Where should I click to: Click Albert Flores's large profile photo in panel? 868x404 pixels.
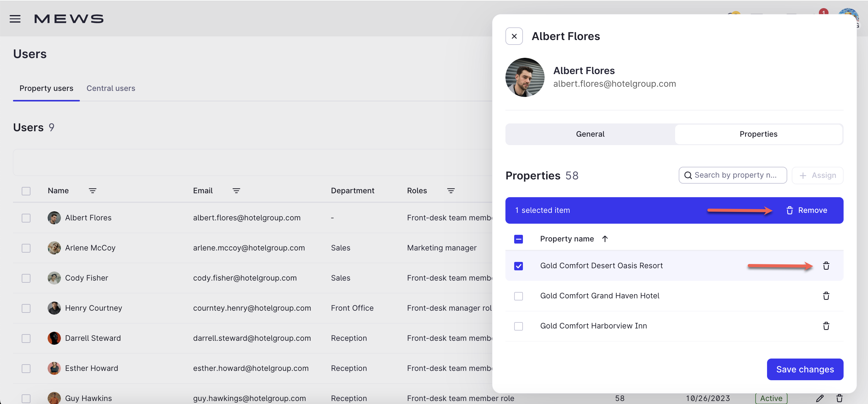(x=525, y=77)
